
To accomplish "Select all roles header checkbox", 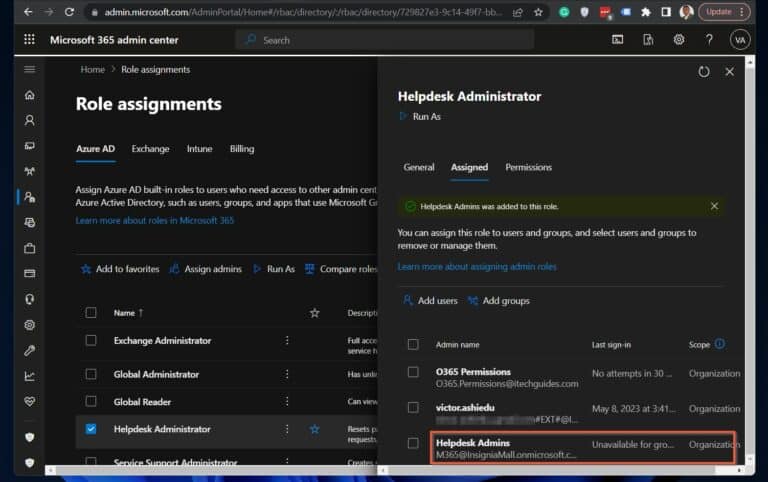I will 91,313.
